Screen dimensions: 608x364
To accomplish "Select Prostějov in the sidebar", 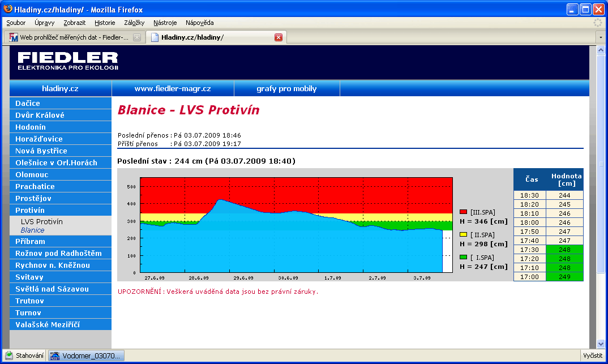I will point(61,199).
